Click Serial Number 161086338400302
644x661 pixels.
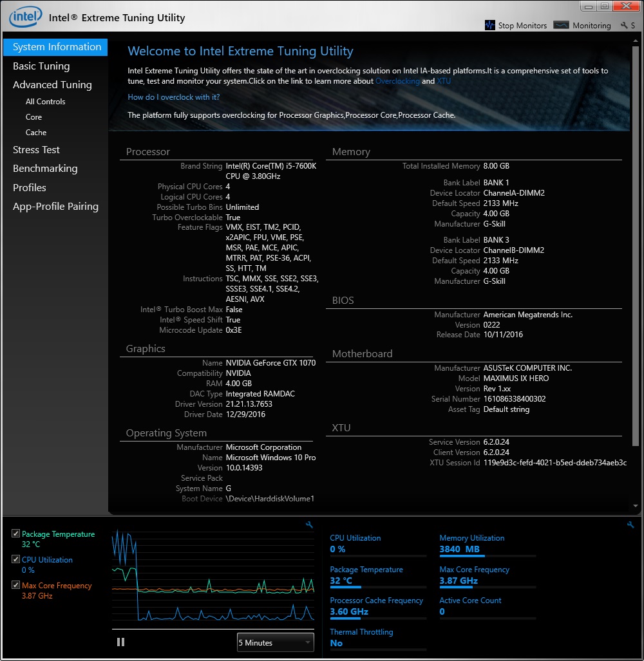(515, 399)
